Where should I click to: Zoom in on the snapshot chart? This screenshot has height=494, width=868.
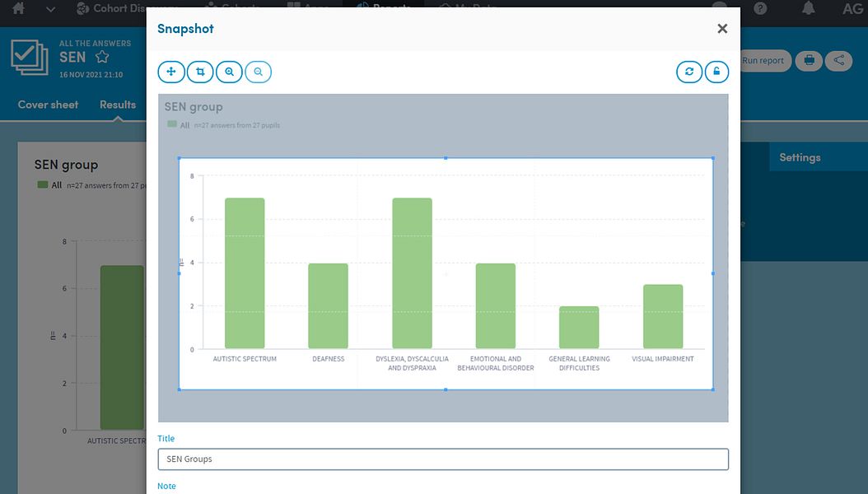point(229,72)
